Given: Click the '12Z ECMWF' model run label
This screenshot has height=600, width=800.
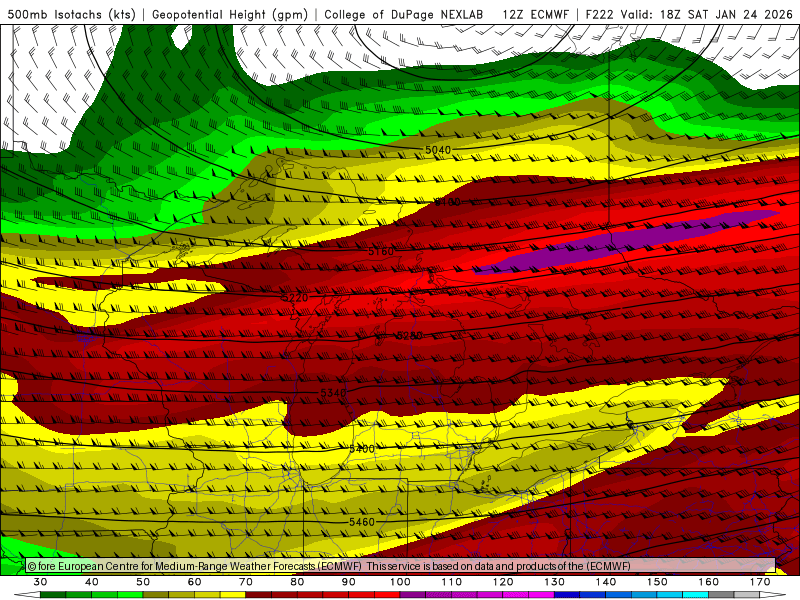Looking at the screenshot, I should click(535, 14).
